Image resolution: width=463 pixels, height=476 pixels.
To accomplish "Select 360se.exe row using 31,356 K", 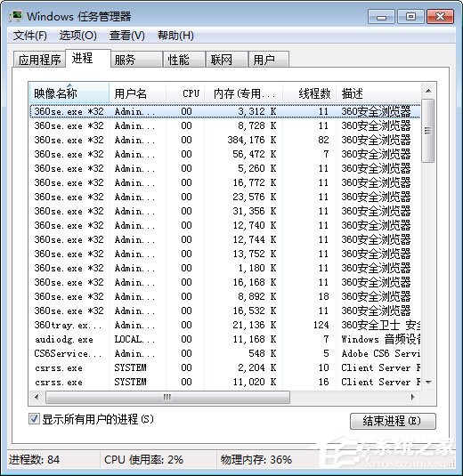I will tap(225, 211).
